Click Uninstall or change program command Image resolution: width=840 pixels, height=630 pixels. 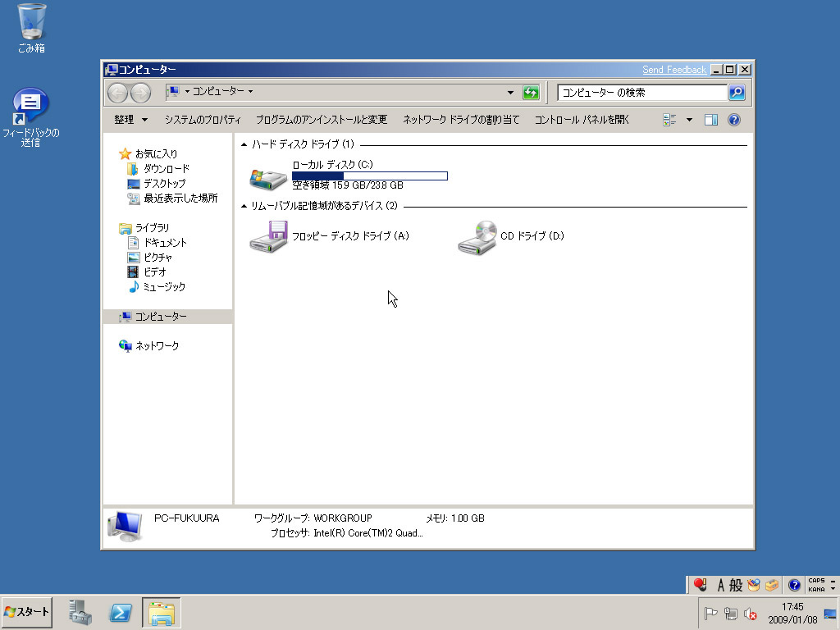pos(322,120)
